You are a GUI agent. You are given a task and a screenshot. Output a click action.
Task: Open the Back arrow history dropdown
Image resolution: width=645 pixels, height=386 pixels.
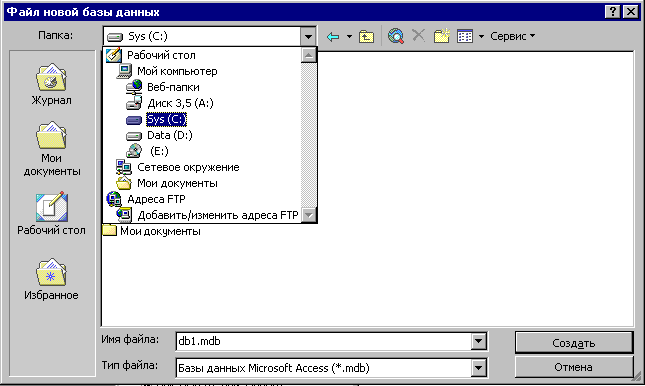[349, 37]
